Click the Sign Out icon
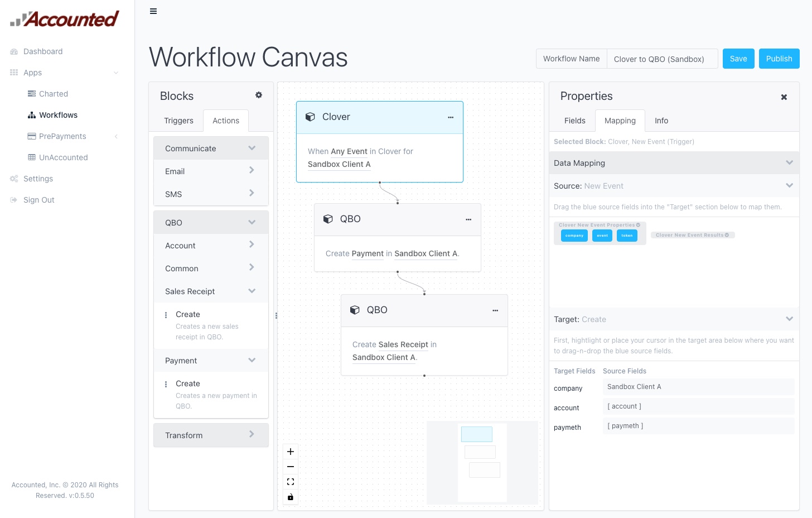 pyautogui.click(x=14, y=200)
